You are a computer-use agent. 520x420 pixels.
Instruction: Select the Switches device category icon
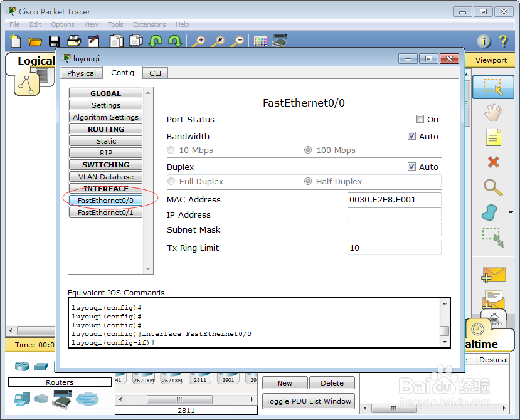41,366
